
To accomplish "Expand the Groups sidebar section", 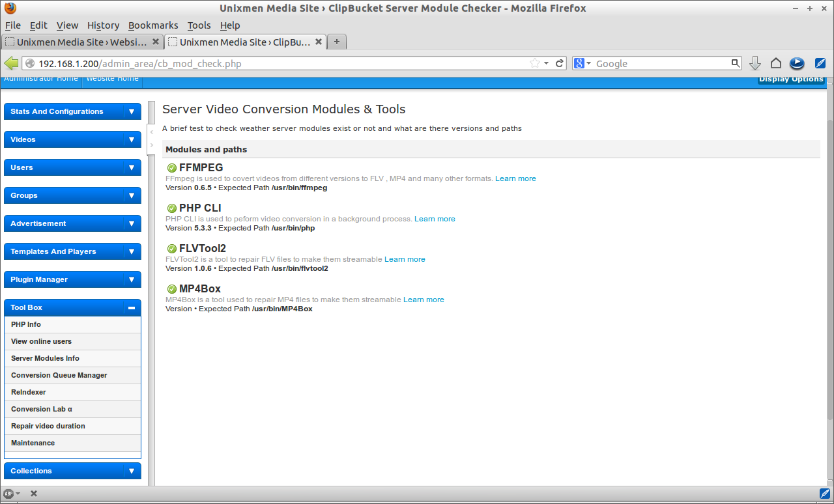I will point(72,195).
